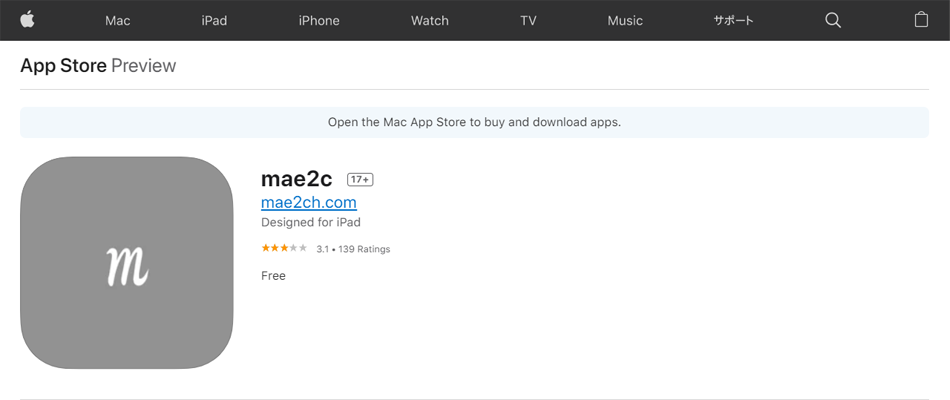
Task: Open the サポート support menu item
Action: point(733,21)
